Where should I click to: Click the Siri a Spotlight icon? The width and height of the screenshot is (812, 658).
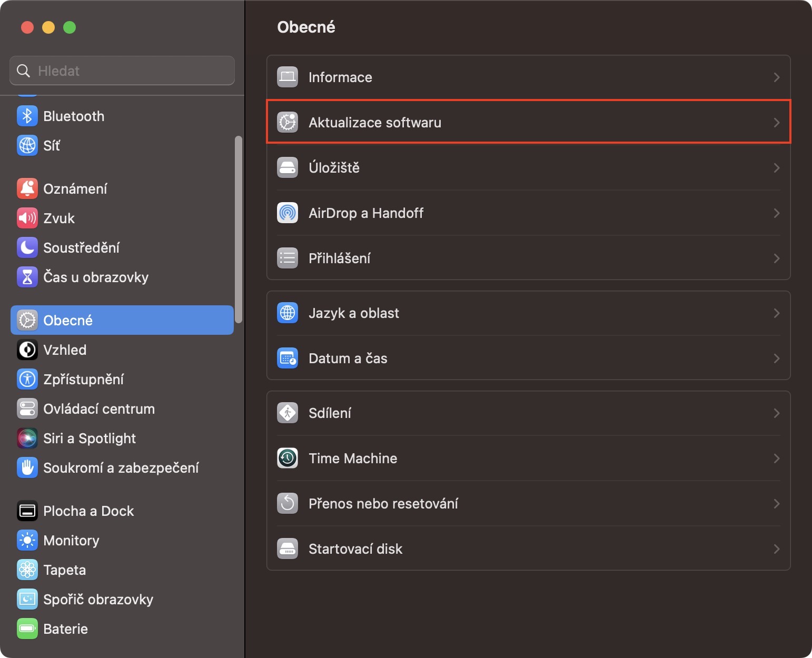(x=27, y=438)
